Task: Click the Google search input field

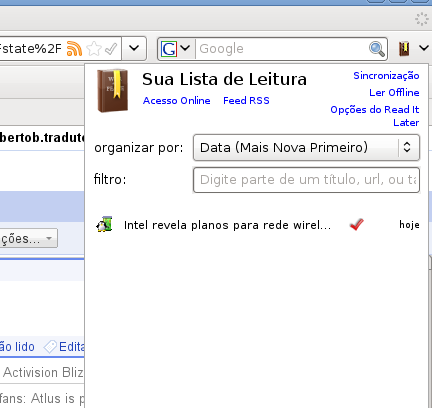Action: pyautogui.click(x=282, y=49)
